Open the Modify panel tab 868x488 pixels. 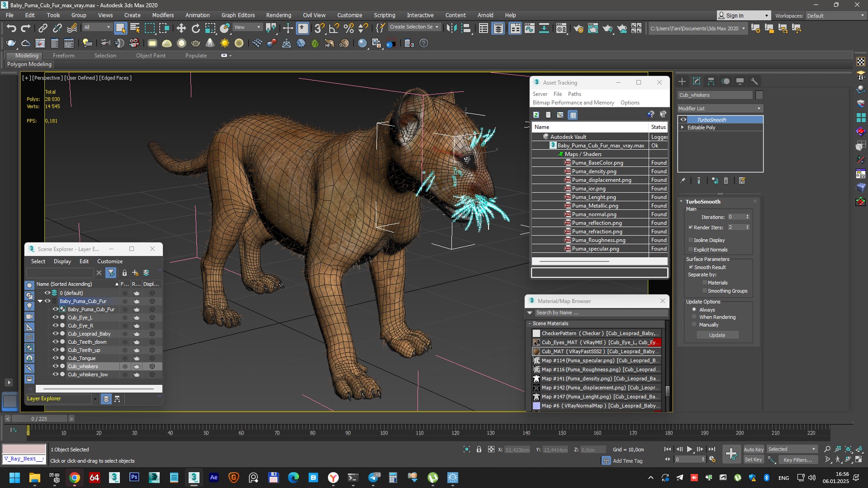[697, 81]
